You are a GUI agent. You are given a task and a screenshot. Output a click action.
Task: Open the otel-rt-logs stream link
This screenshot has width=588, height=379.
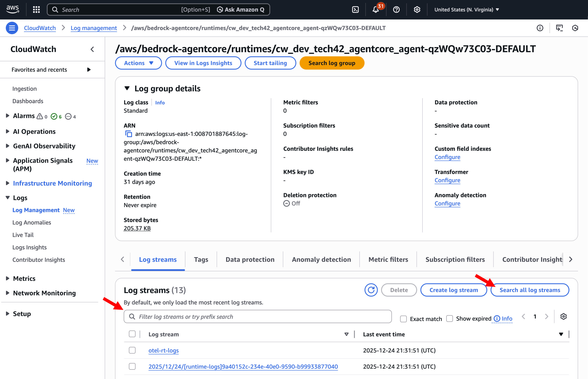click(164, 350)
